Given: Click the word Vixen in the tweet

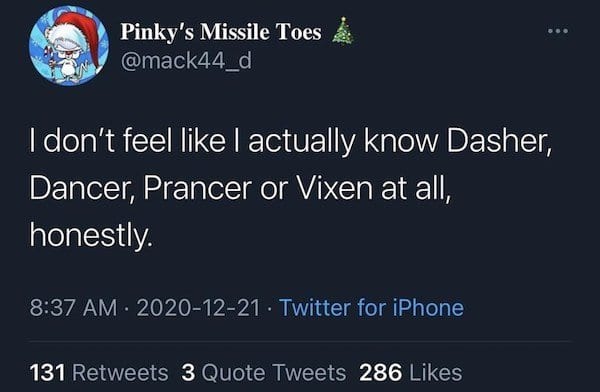Looking at the screenshot, I should [x=335, y=188].
